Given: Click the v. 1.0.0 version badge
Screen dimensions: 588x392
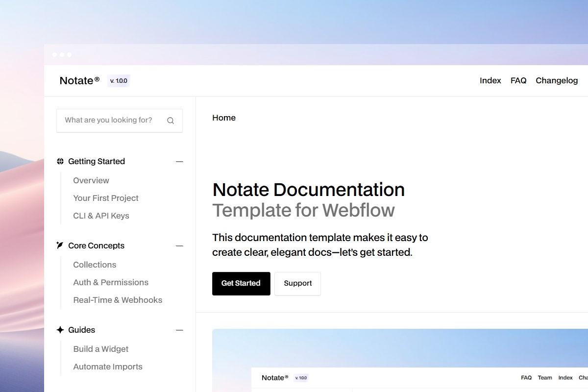Looking at the screenshot, I should point(119,81).
